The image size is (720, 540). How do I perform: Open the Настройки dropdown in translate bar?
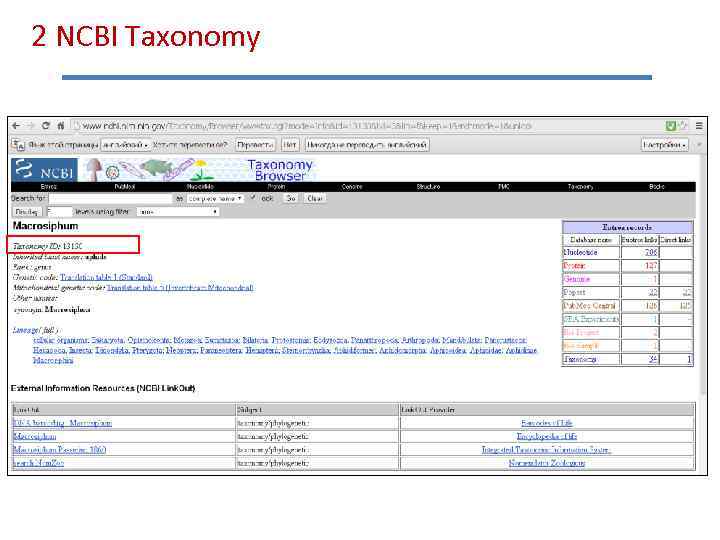(x=664, y=145)
